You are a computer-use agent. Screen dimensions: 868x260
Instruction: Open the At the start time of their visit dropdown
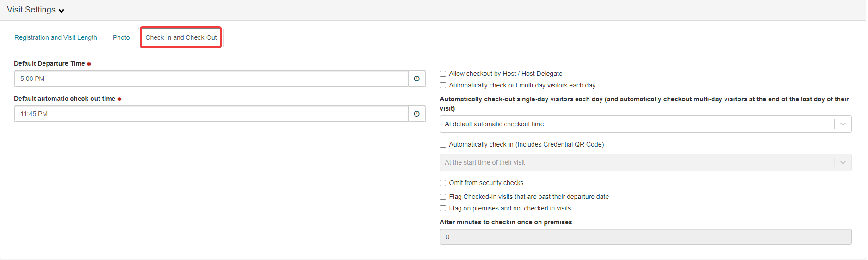click(645, 162)
